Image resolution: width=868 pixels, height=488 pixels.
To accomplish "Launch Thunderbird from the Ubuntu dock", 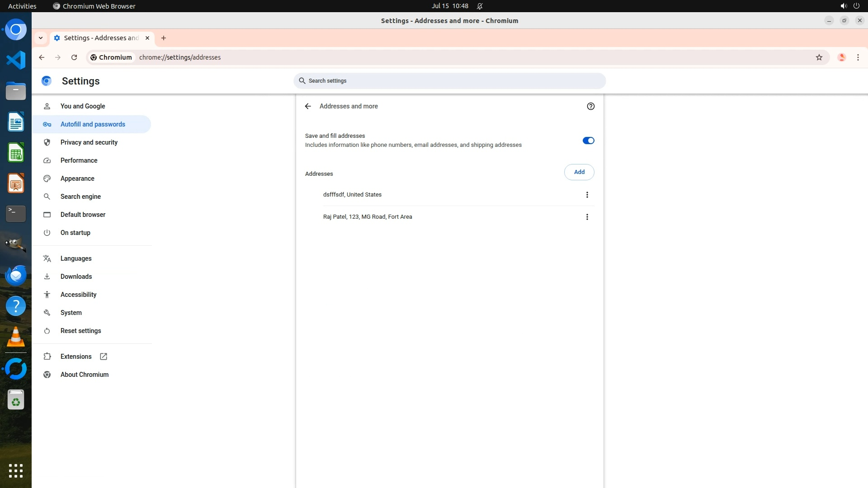I will pos(16,275).
